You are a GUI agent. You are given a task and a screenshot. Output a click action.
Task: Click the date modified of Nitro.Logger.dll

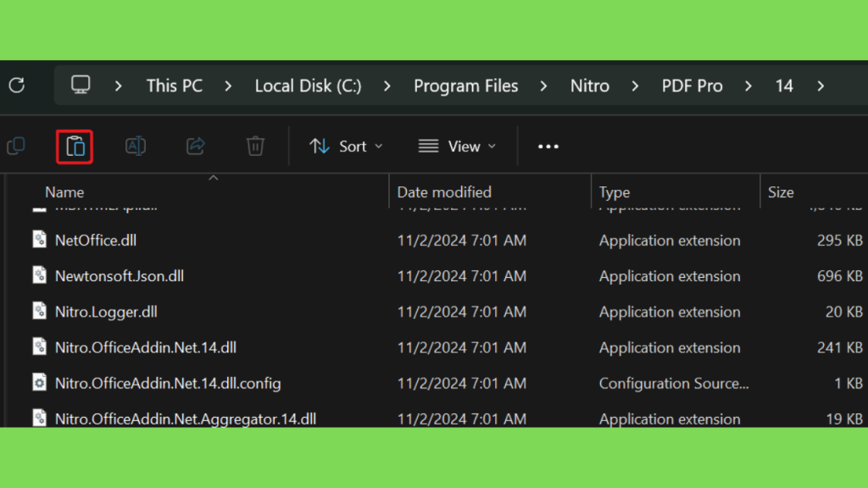click(x=462, y=312)
